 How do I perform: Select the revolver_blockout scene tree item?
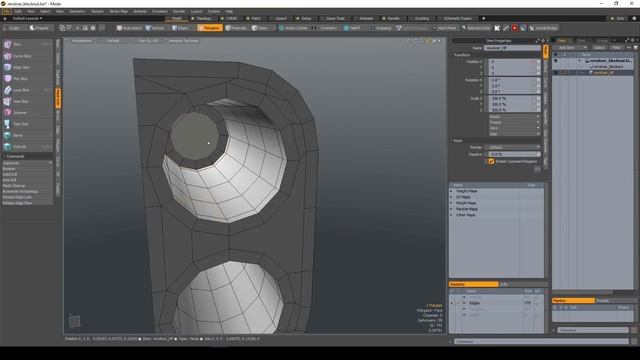coord(611,60)
